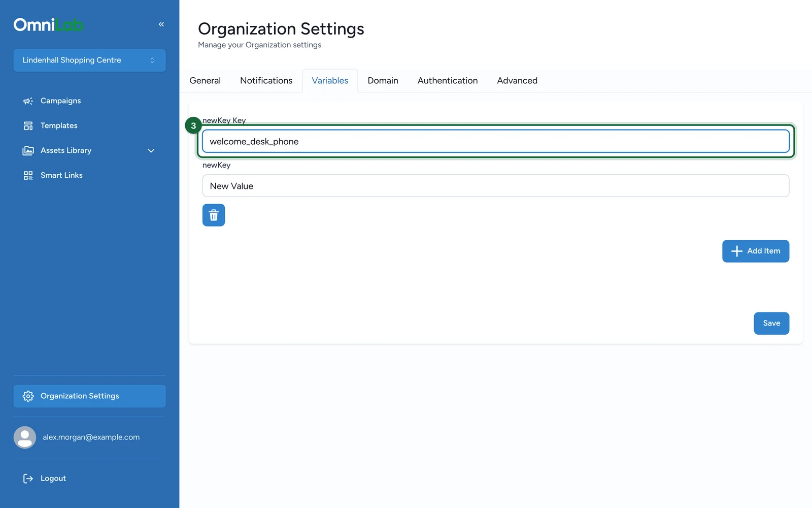Image resolution: width=812 pixels, height=508 pixels.
Task: Click the OmniLab logo
Action: click(48, 25)
